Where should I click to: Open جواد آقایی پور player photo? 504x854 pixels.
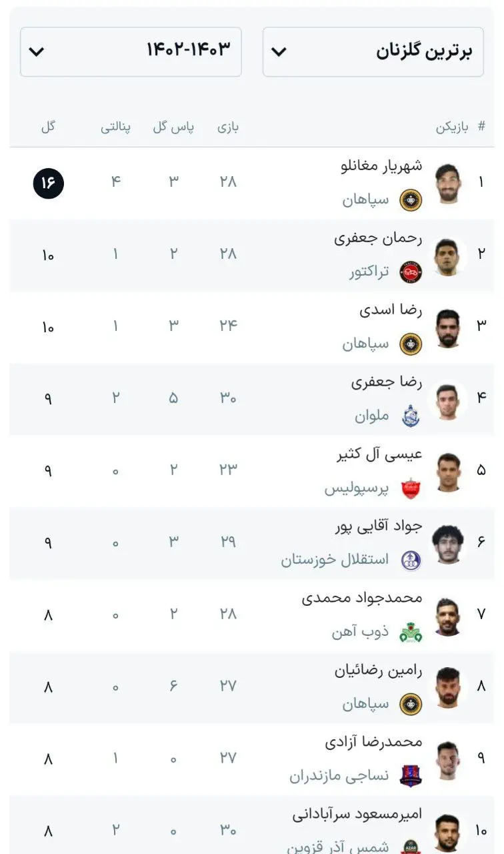[x=448, y=544]
